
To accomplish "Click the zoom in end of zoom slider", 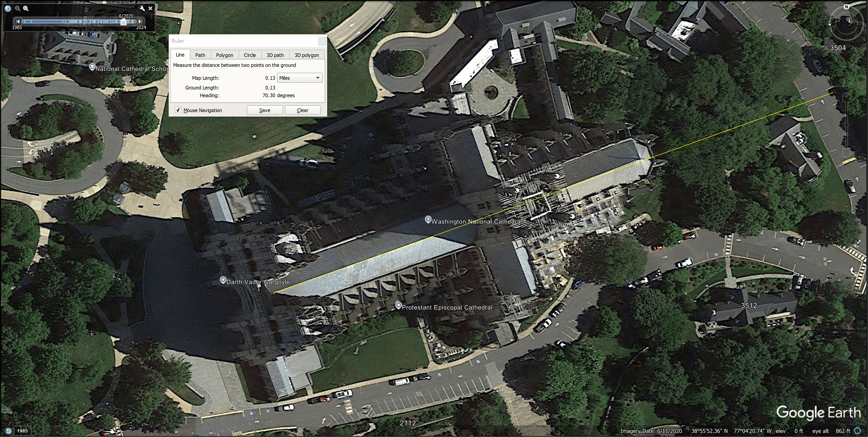I will click(x=846, y=97).
